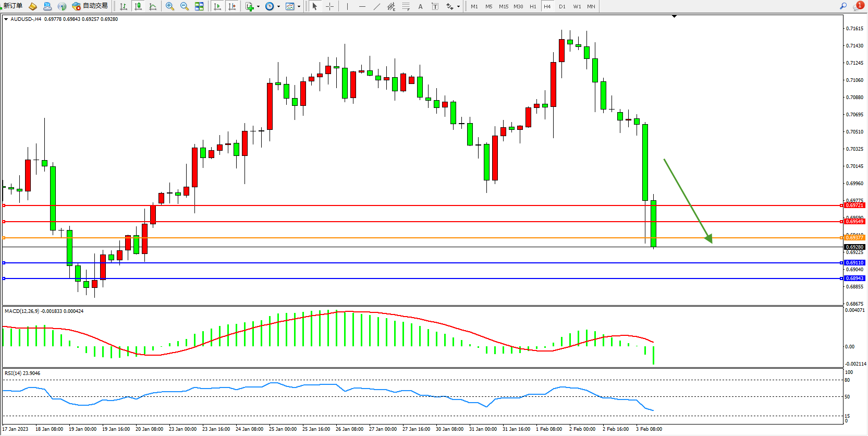Zoom out of the chart
Image resolution: width=868 pixels, height=436 pixels.
tap(184, 6)
